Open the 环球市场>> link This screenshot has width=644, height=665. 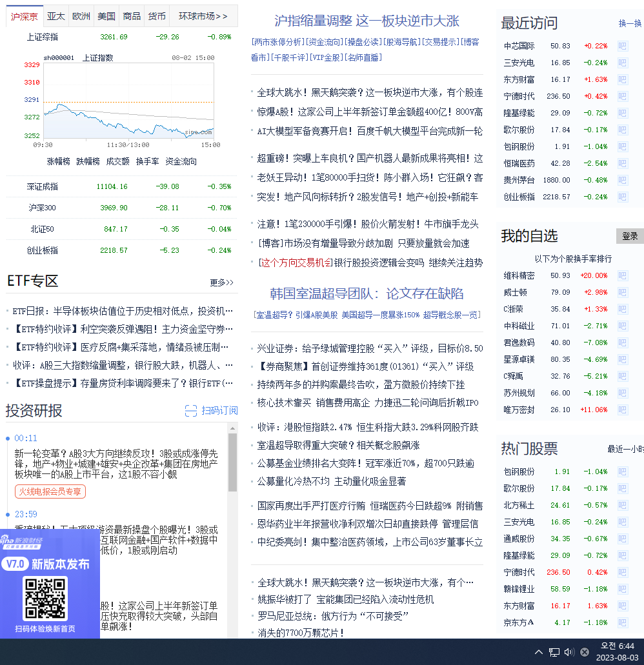click(x=203, y=17)
